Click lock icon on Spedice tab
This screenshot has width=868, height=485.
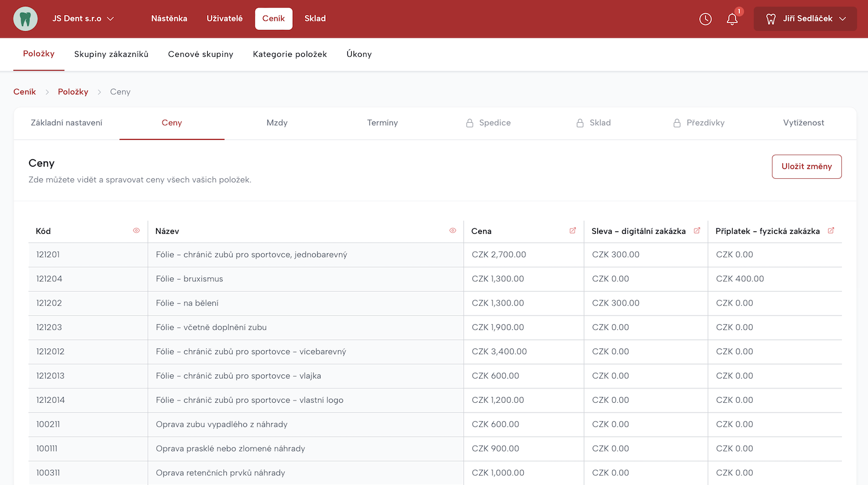pos(470,123)
